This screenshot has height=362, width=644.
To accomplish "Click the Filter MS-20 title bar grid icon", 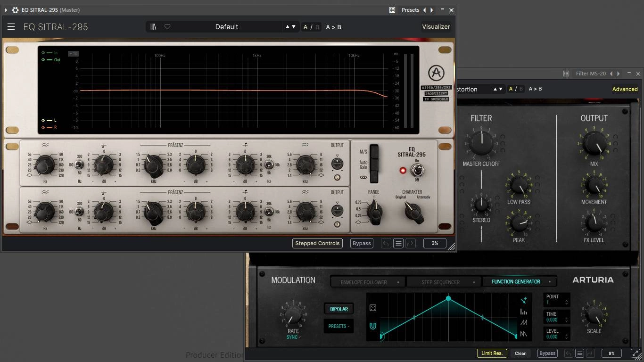I will click(x=566, y=74).
